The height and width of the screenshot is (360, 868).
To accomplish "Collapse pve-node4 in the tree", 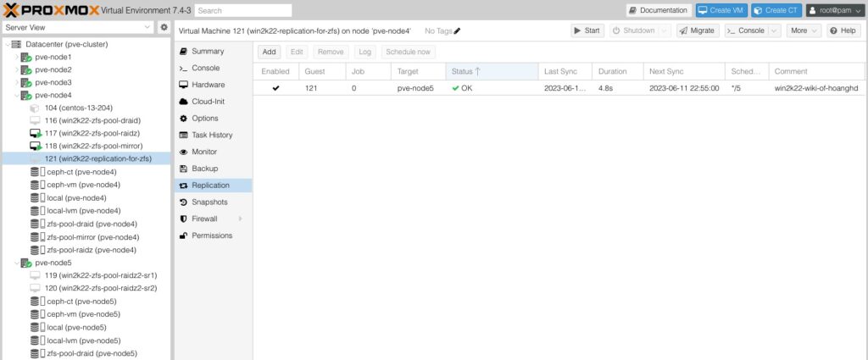I will tap(17, 96).
